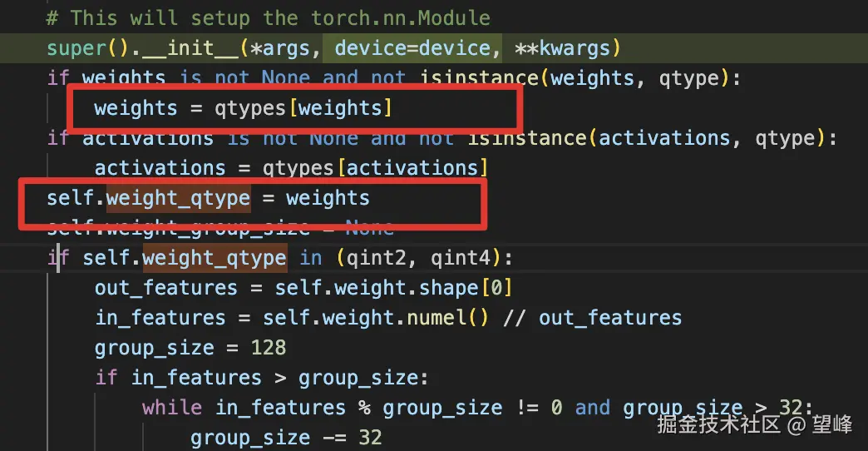Click the weights = qtypes[weights] assignment
Viewport: 868px width, 451px height.
(x=243, y=108)
